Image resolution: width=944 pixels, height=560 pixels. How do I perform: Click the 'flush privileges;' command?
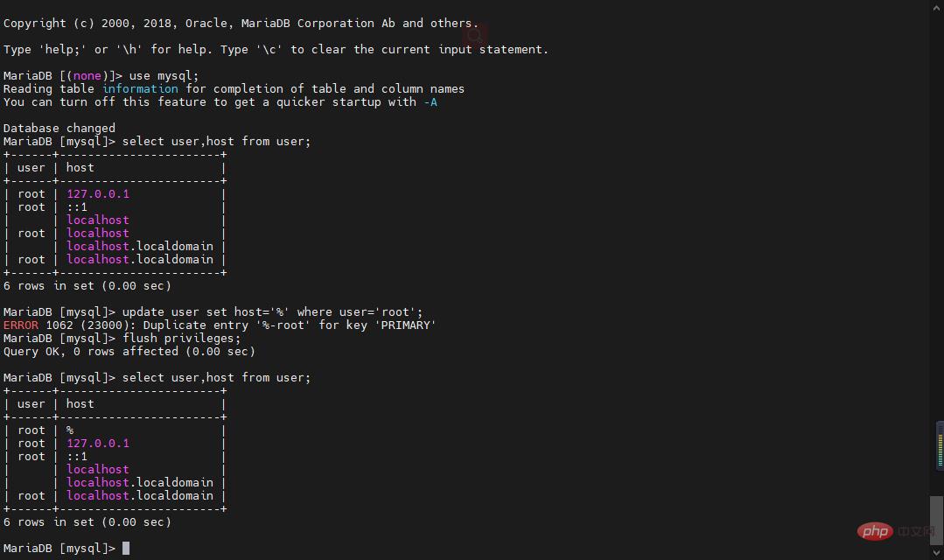[x=181, y=339]
